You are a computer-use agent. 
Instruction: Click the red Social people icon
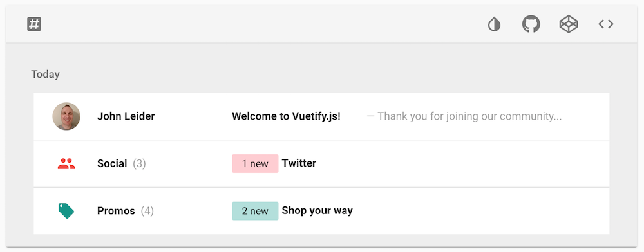pyautogui.click(x=66, y=164)
